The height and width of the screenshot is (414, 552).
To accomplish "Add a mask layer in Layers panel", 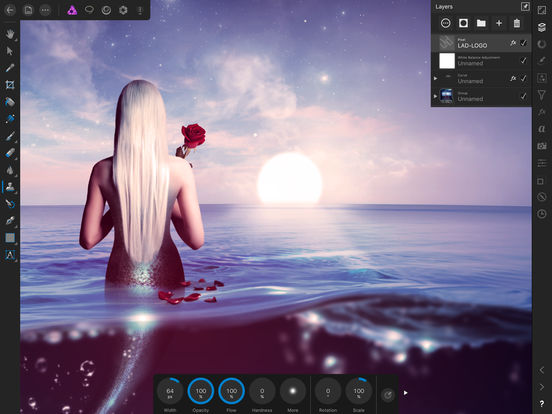I will pos(463,23).
